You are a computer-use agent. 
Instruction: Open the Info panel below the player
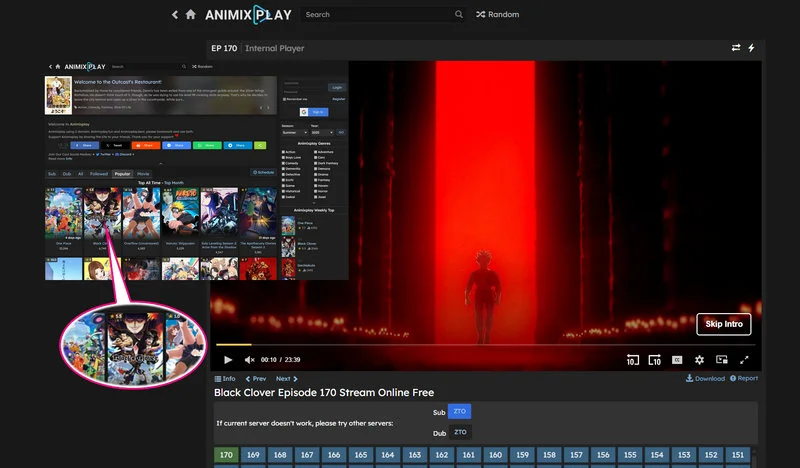tap(225, 379)
